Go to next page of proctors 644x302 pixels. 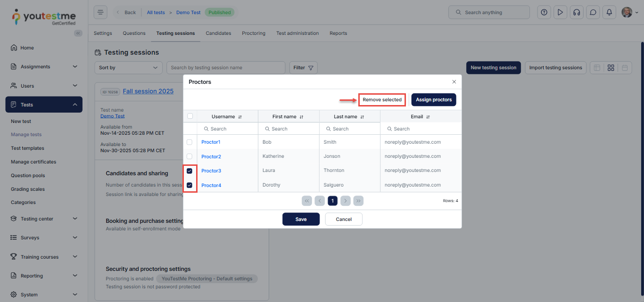pyautogui.click(x=346, y=201)
